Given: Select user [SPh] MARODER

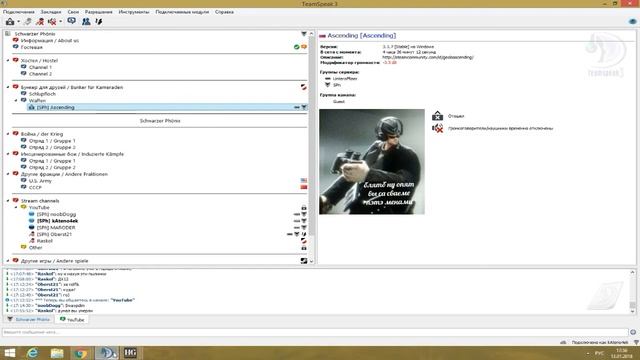Looking at the screenshot, I should (56, 228).
